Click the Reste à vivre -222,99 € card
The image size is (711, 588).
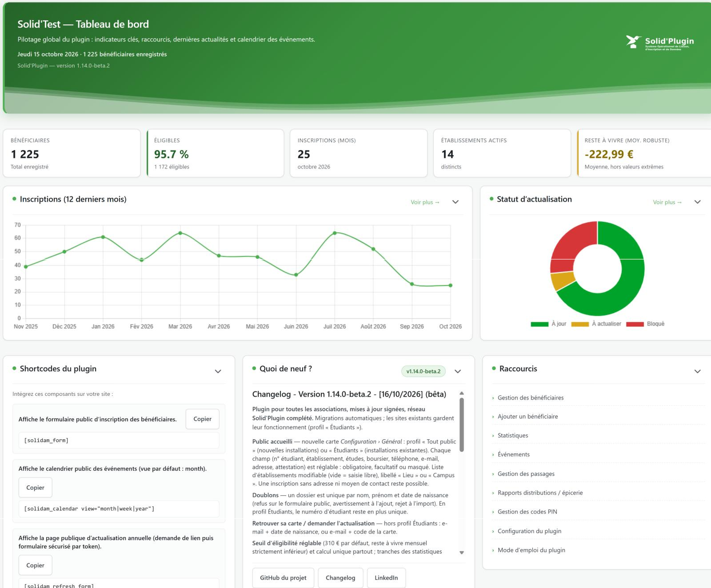tap(645, 153)
